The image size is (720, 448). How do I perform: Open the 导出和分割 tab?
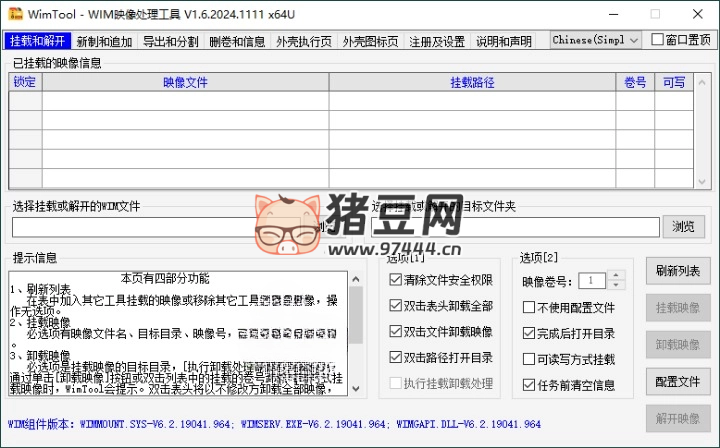(170, 41)
